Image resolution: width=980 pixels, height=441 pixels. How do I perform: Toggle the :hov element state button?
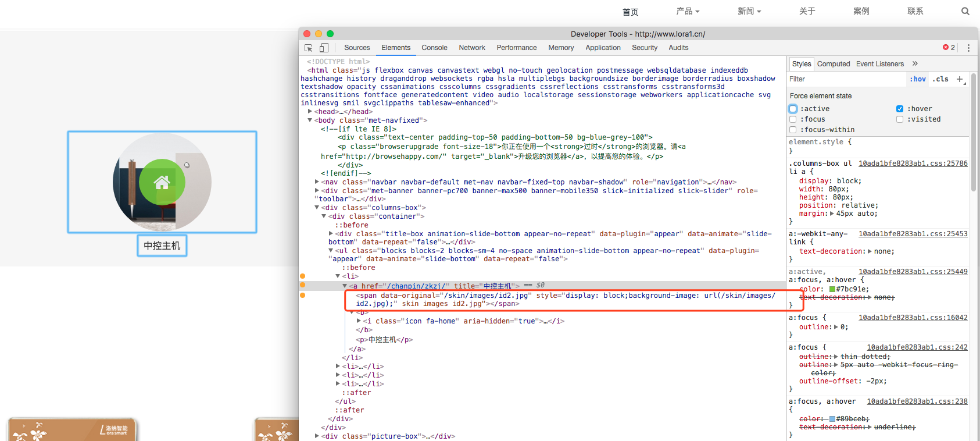pos(918,79)
